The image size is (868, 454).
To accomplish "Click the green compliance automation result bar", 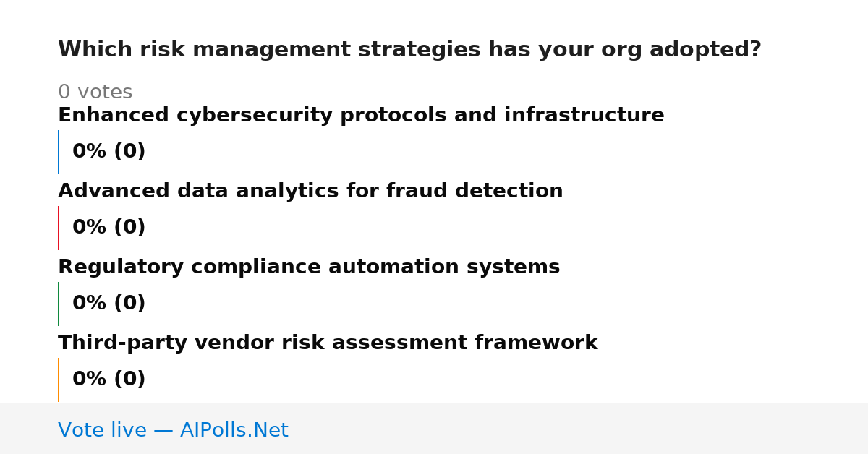I will tap(58, 304).
